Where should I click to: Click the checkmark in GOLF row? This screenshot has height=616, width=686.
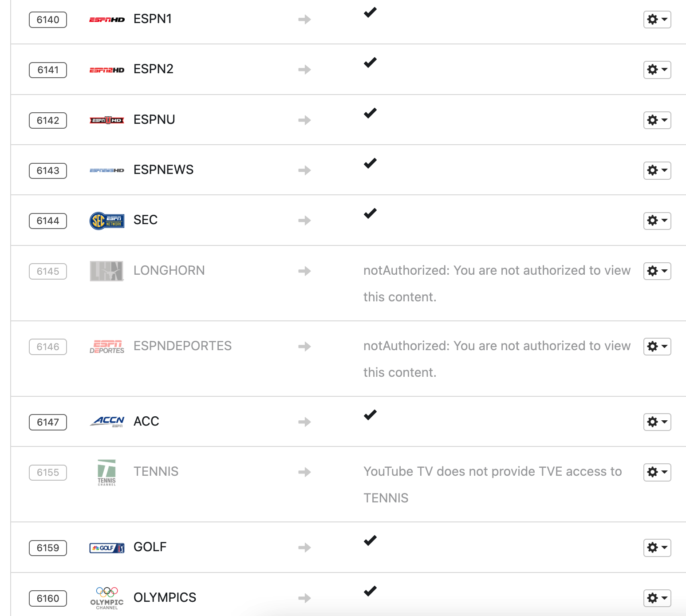point(370,541)
